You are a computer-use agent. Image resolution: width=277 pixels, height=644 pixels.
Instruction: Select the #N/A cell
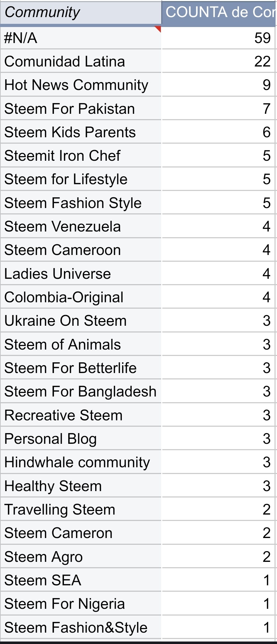click(x=81, y=38)
